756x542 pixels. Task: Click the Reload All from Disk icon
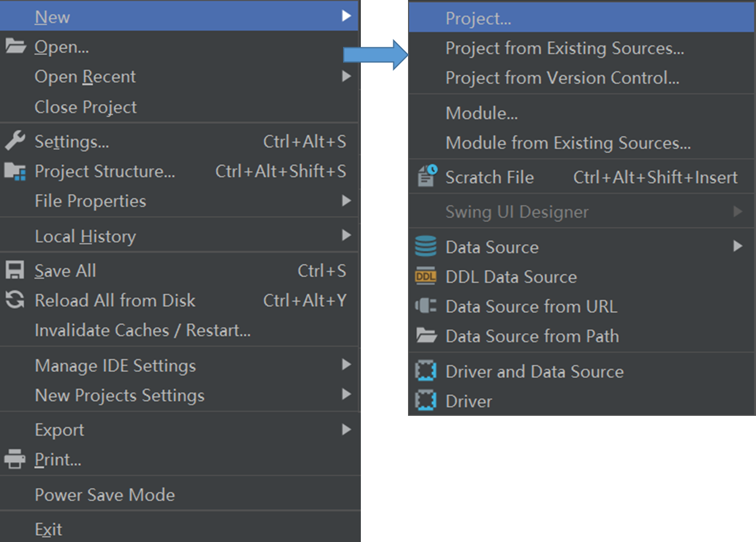pos(15,300)
